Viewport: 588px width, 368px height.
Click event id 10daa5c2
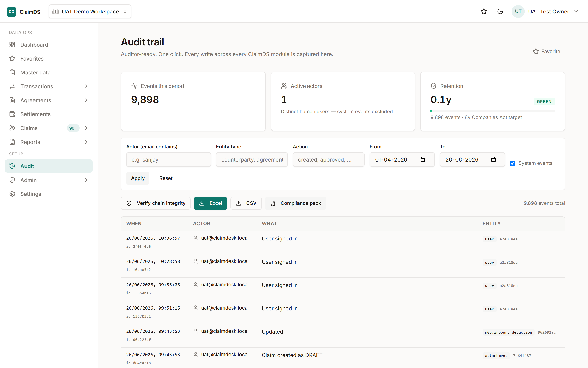coord(138,270)
